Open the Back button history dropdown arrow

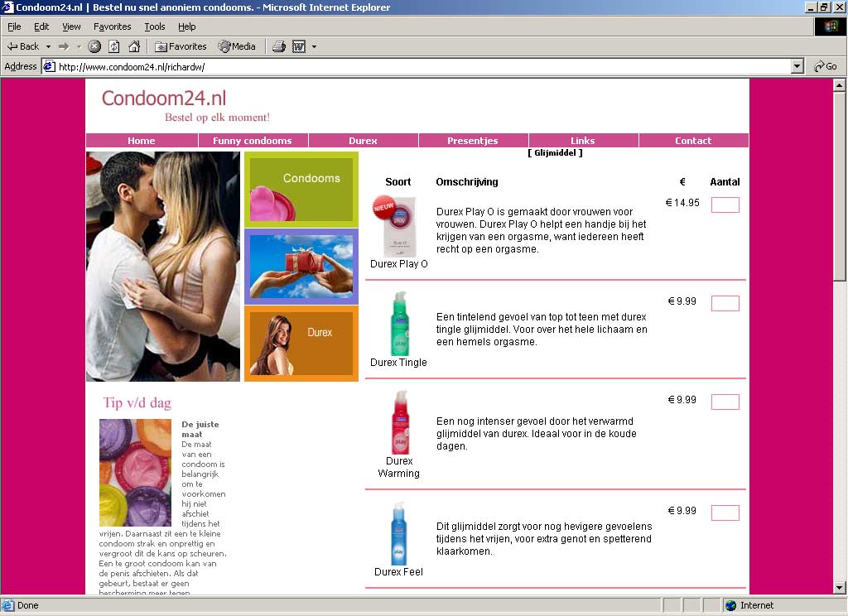coord(48,46)
